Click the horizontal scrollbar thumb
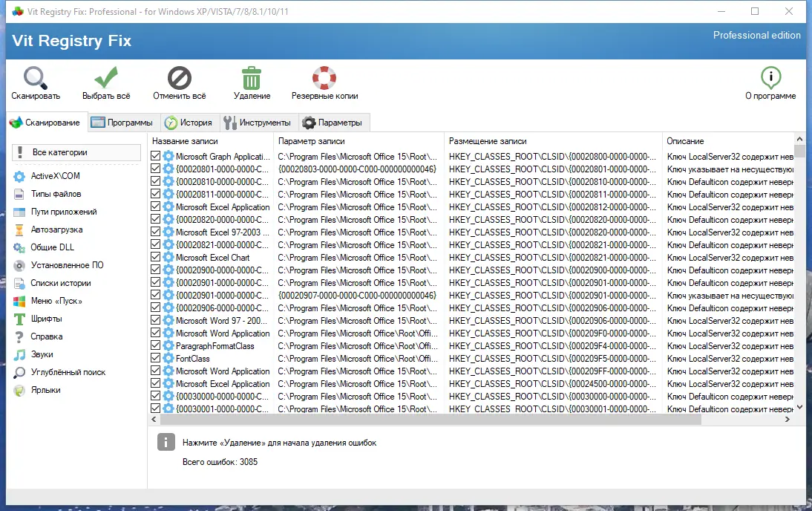 pos(430,419)
